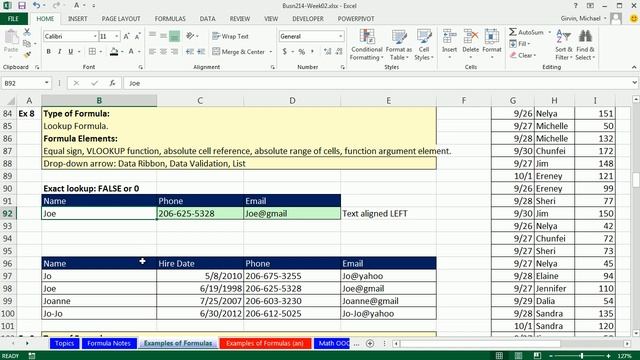Toggle Underline formatting
The width and height of the screenshot is (640, 360).
(x=71, y=51)
